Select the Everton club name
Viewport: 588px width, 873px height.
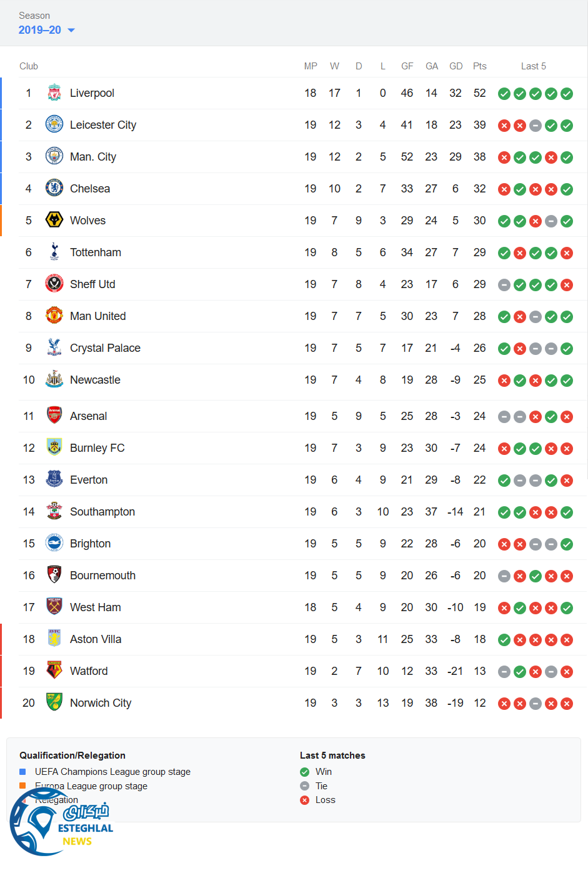(89, 480)
